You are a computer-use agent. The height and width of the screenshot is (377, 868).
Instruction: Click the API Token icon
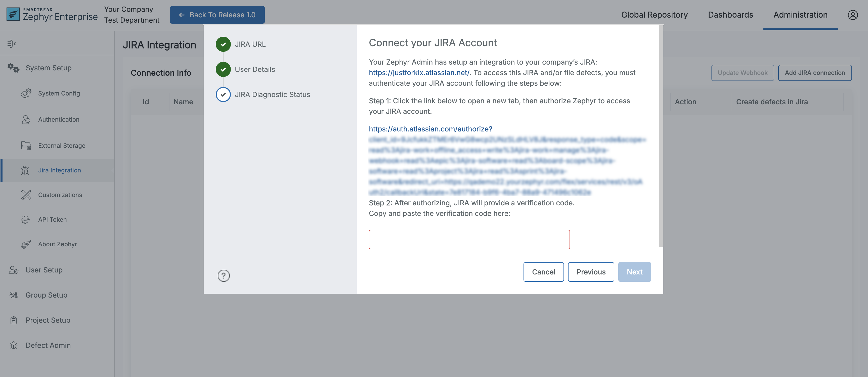(x=26, y=220)
